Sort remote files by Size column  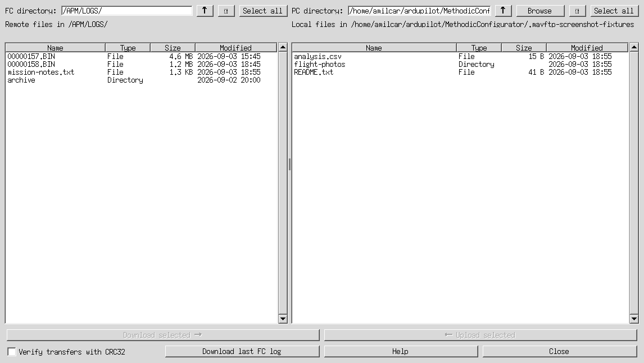tap(173, 48)
